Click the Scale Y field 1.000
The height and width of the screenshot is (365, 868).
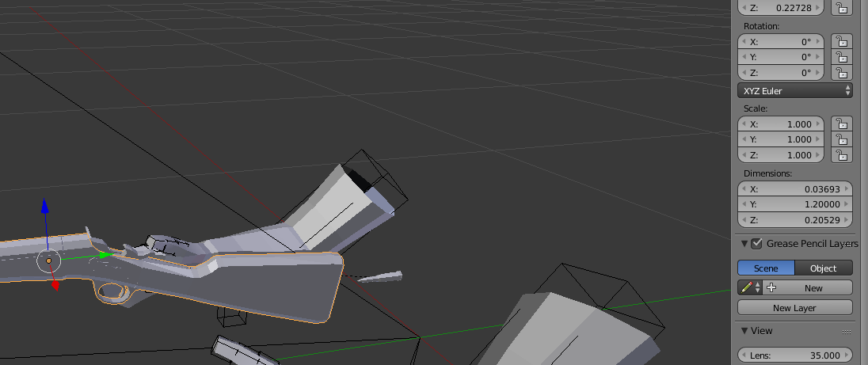781,139
